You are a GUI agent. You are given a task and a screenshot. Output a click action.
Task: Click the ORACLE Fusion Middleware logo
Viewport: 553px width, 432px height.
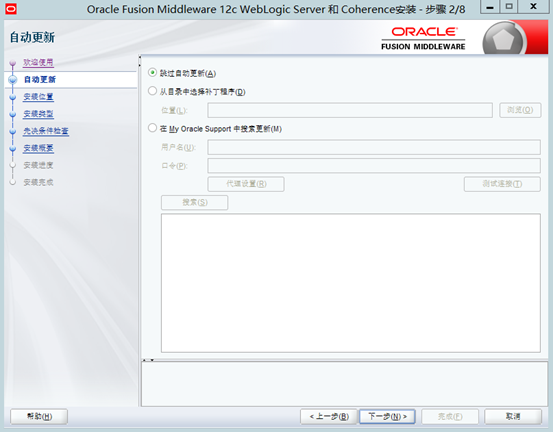[x=423, y=38]
